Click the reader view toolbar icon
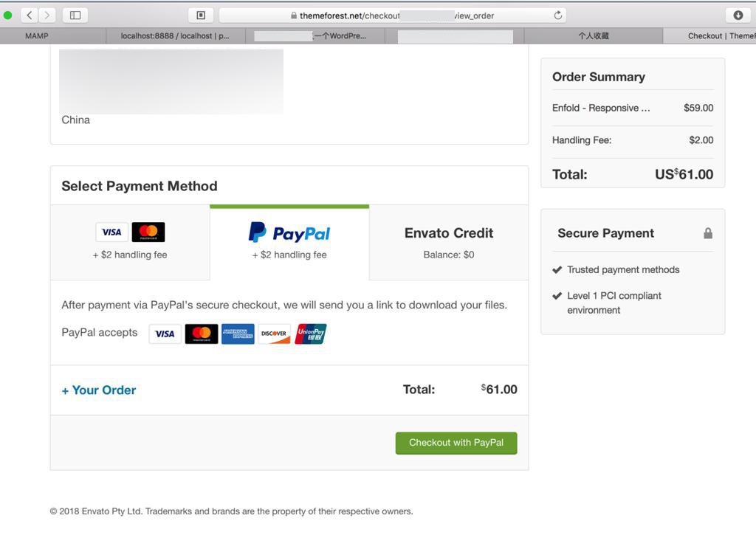This screenshot has height=535, width=756. click(201, 15)
